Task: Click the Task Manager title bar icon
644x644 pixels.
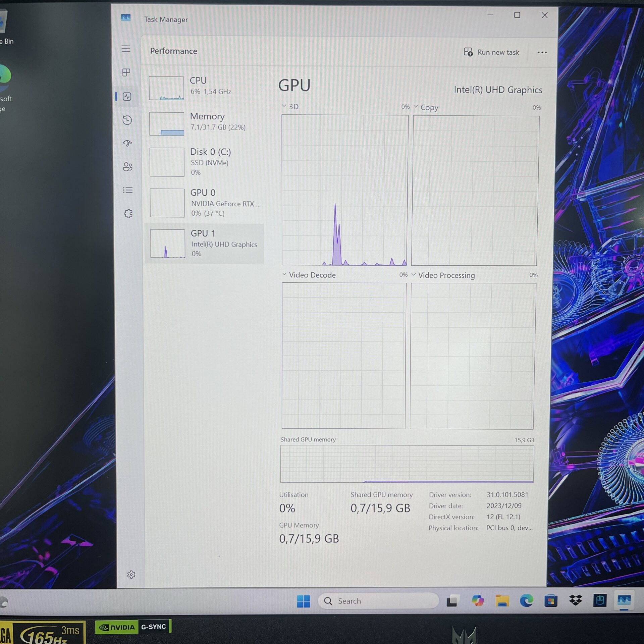Action: point(126,17)
